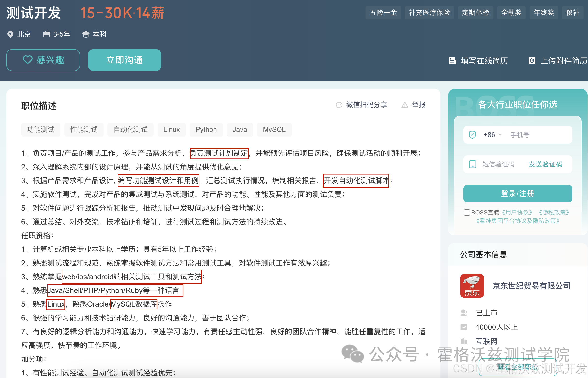Click the 短信验证码 input field

coord(498,164)
